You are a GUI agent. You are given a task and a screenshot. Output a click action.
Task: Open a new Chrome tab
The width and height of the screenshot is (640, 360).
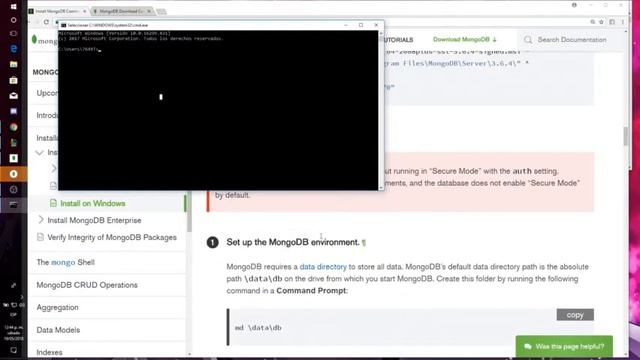click(x=161, y=11)
